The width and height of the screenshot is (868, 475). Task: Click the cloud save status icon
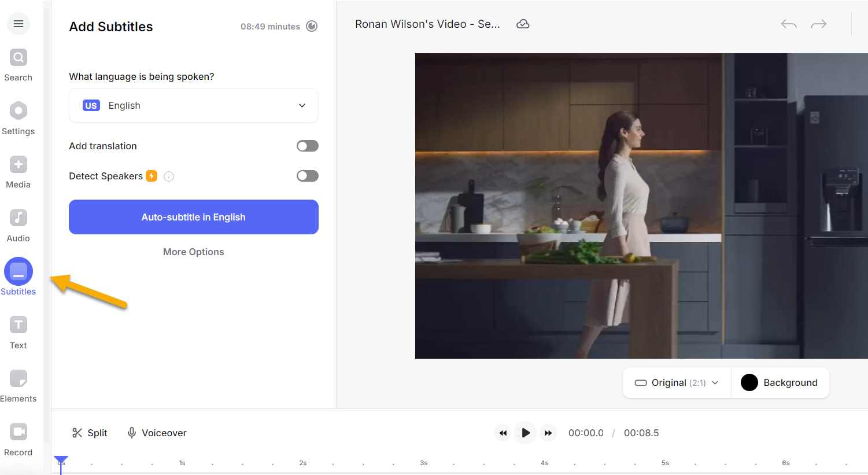pyautogui.click(x=523, y=24)
